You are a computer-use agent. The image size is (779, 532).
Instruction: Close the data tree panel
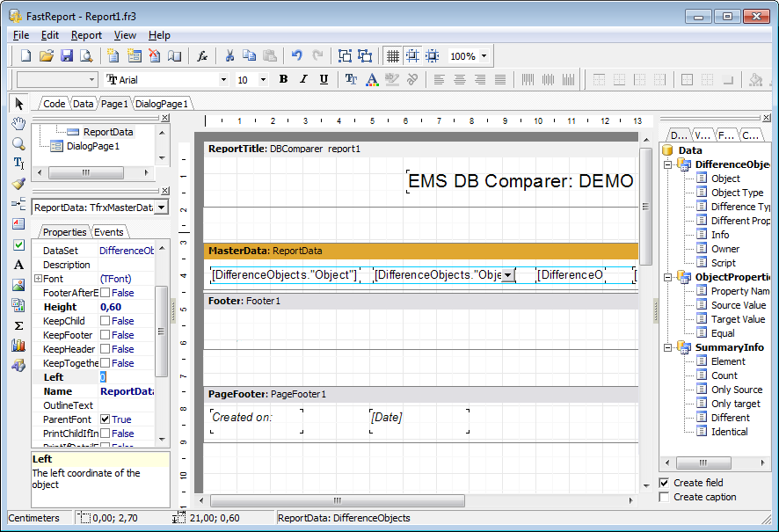pos(767,118)
